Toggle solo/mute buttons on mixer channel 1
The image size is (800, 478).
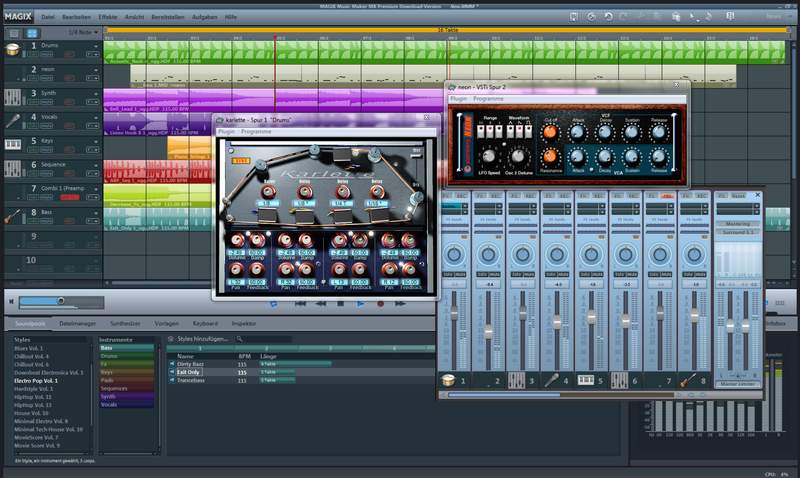[454, 274]
